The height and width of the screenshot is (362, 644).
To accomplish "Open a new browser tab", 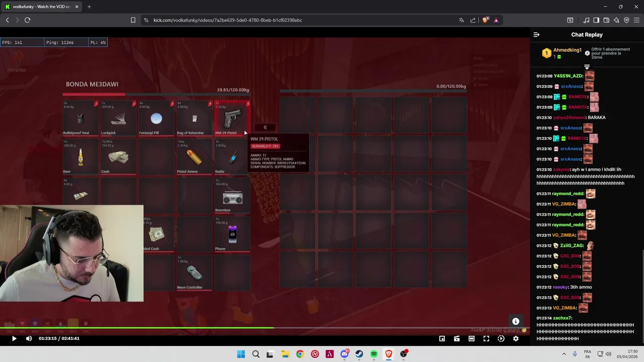I will tap(89, 7).
